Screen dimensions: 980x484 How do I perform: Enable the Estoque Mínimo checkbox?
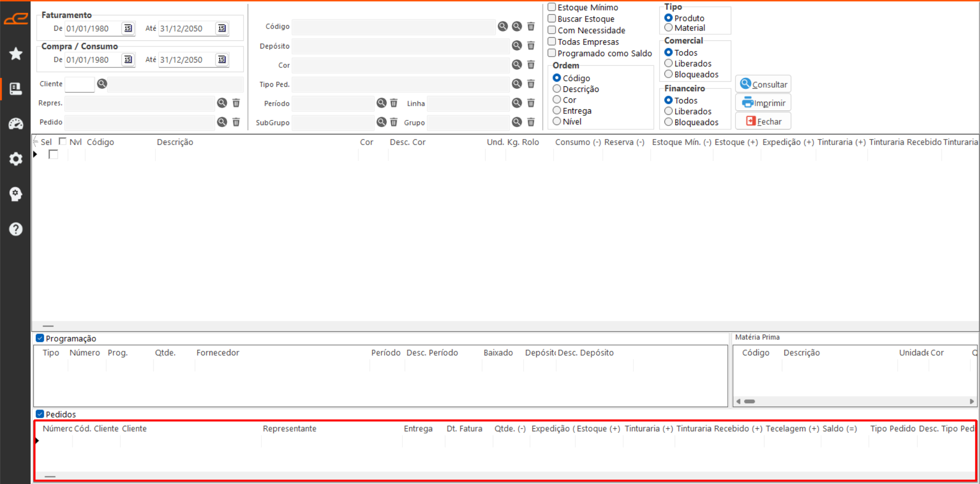point(552,7)
